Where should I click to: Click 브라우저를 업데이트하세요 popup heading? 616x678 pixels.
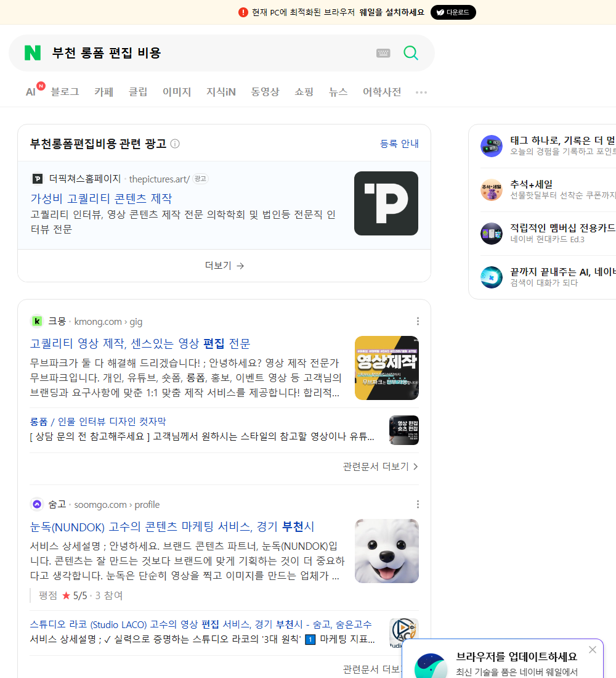[x=517, y=656]
